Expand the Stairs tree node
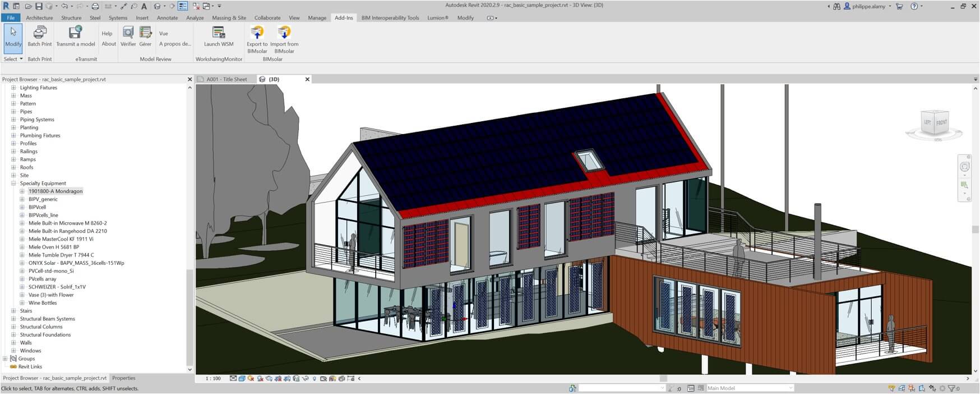This screenshot has height=394, width=980. click(x=13, y=311)
